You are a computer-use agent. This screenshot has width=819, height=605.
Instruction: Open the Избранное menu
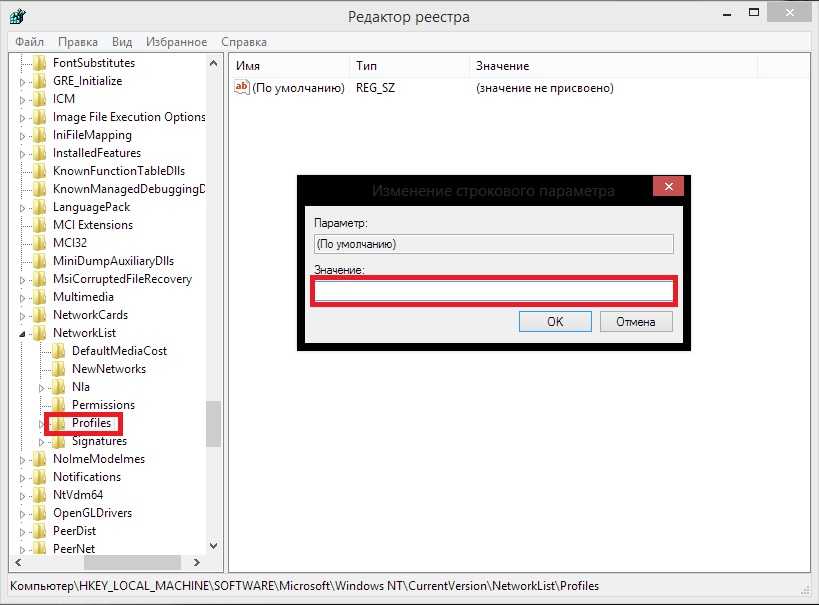coord(174,42)
